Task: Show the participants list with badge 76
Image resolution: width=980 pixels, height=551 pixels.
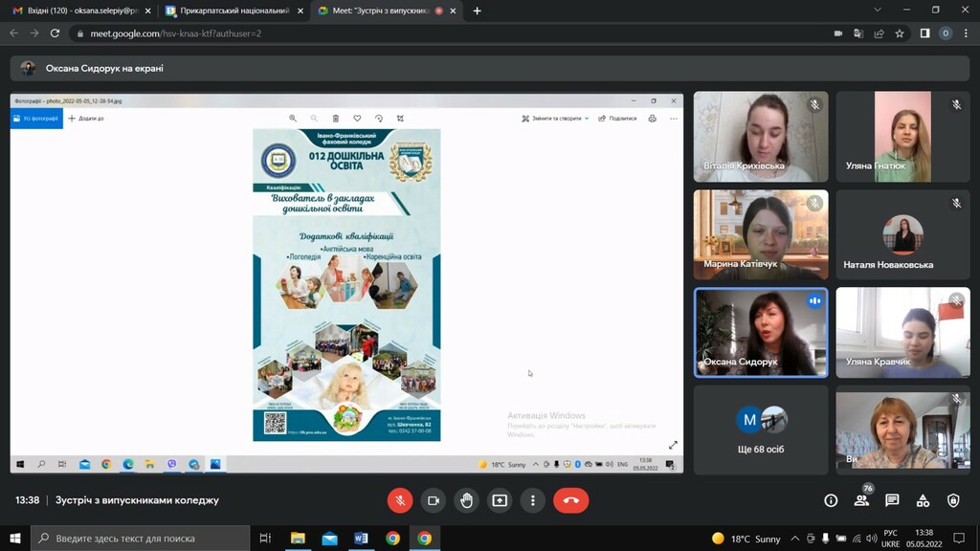Action: click(x=862, y=499)
